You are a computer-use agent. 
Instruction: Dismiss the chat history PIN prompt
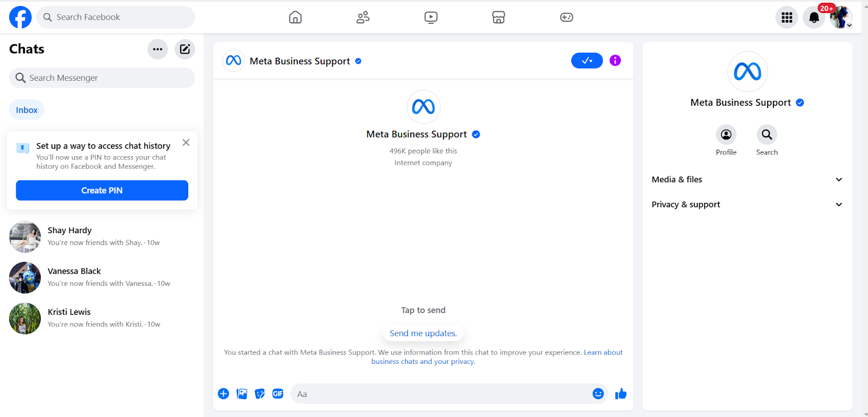tap(186, 143)
